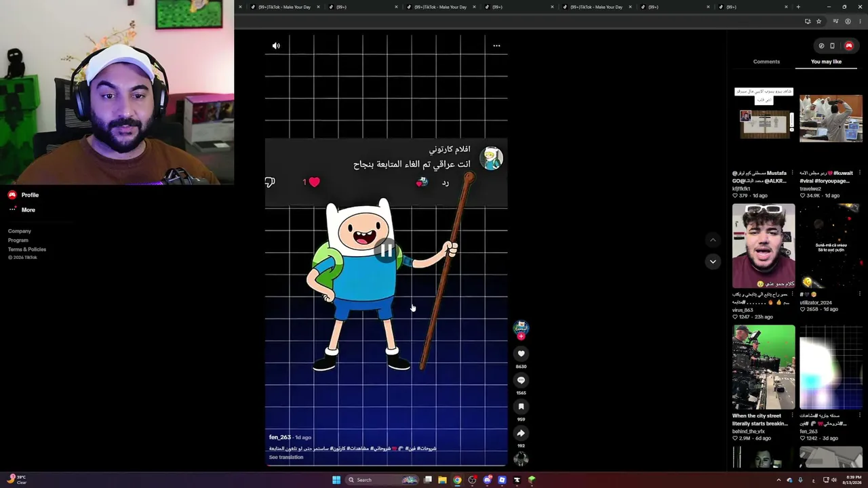Click the heart on the pinned comment
The width and height of the screenshot is (868, 488).
click(x=314, y=182)
